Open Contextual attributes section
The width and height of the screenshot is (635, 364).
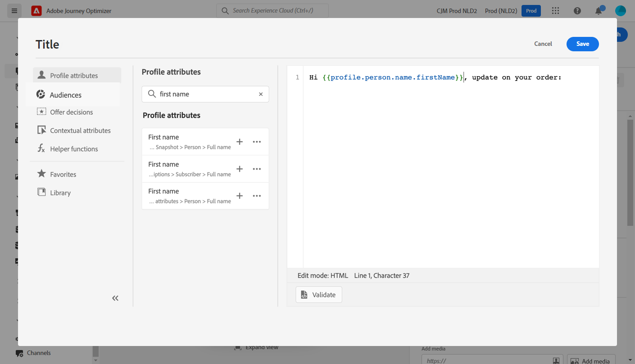point(80,130)
